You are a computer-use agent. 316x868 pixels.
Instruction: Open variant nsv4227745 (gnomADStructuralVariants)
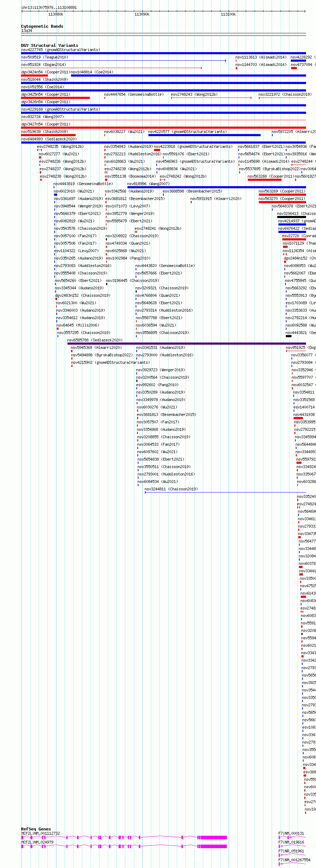(x=61, y=50)
